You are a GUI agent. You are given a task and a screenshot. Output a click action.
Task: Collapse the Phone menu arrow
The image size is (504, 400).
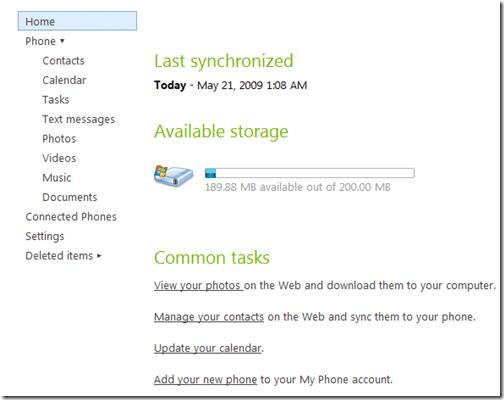click(x=62, y=41)
